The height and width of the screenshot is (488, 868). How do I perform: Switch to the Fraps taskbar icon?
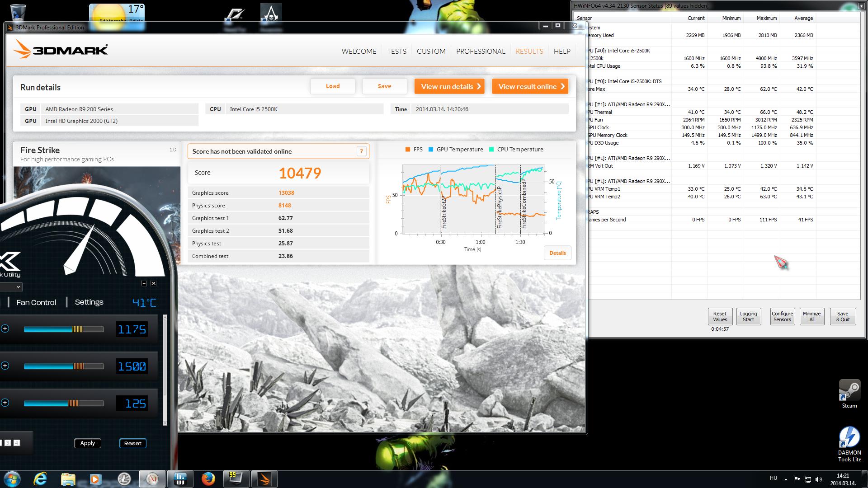click(x=236, y=479)
